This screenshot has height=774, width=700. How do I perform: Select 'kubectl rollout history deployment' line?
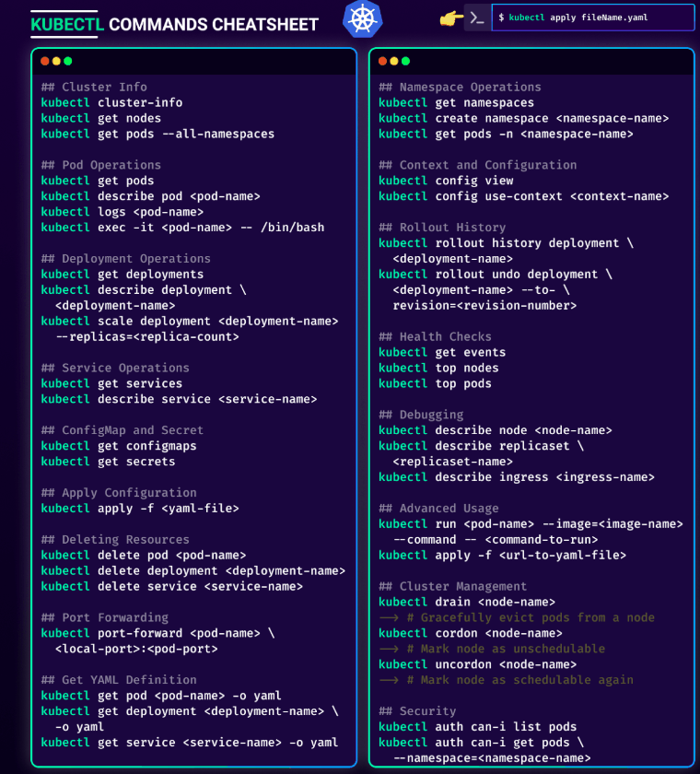point(507,243)
